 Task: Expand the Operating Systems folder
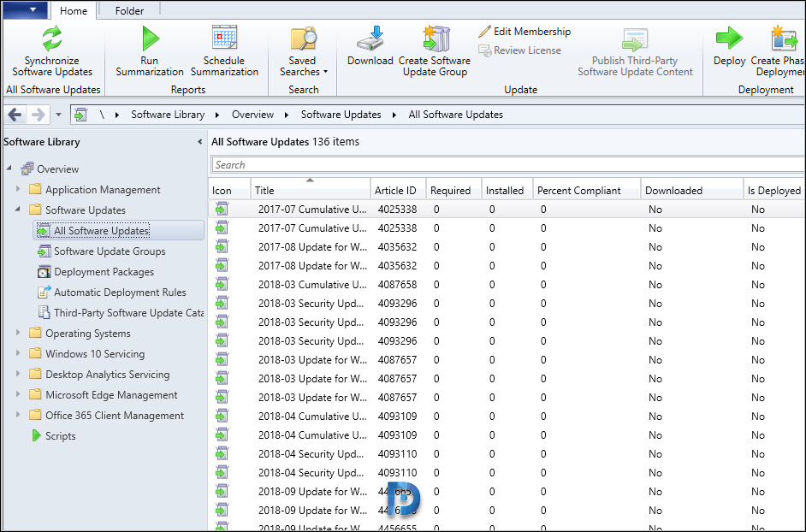(18, 333)
